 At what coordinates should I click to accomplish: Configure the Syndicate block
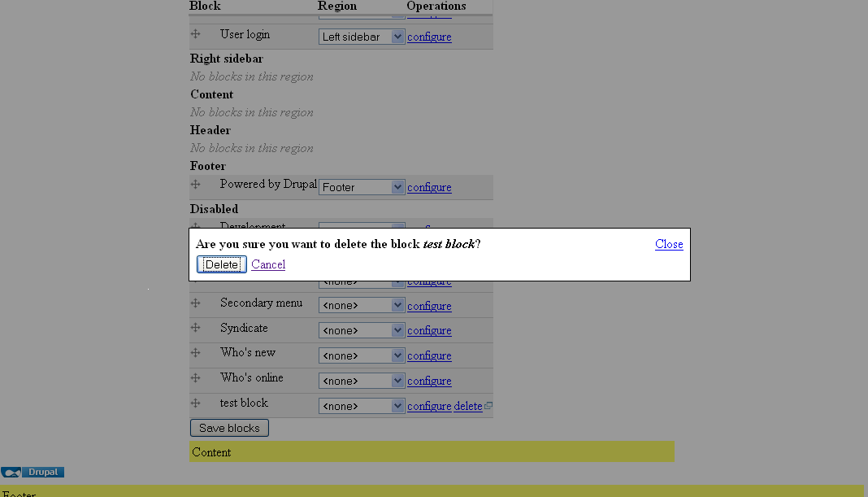click(429, 330)
